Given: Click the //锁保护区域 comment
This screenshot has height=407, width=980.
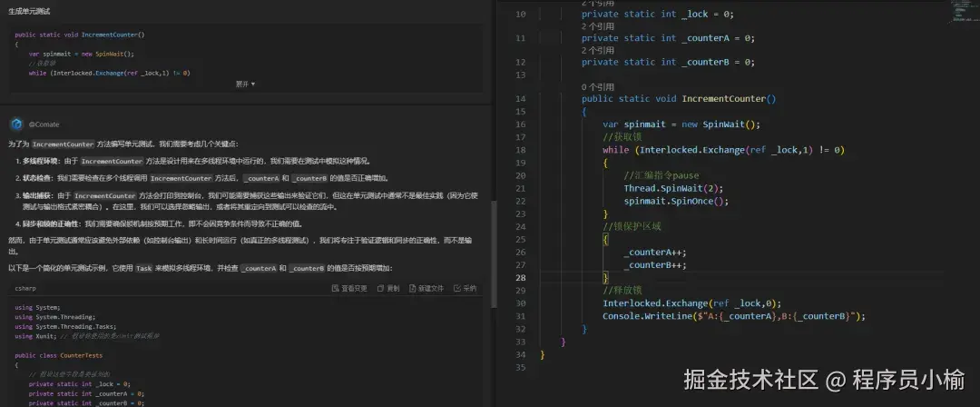Looking at the screenshot, I should click(x=632, y=227).
